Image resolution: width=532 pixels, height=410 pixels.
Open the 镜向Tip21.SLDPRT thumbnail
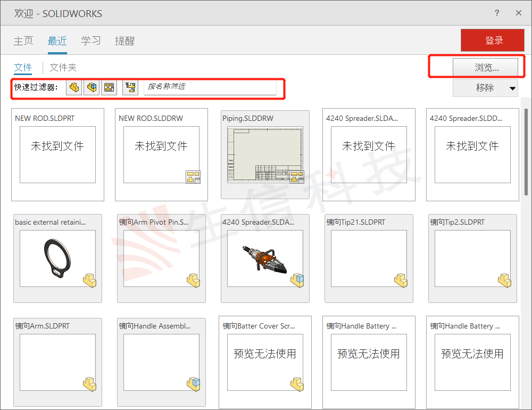369,258
